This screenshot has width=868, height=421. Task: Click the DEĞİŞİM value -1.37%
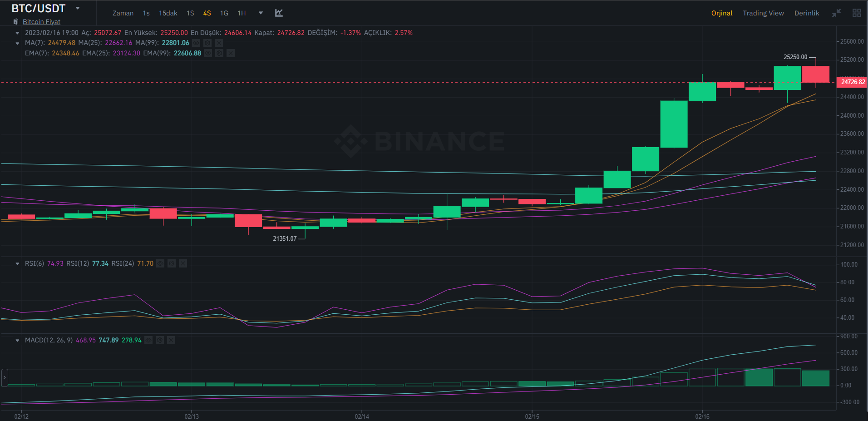click(x=350, y=33)
